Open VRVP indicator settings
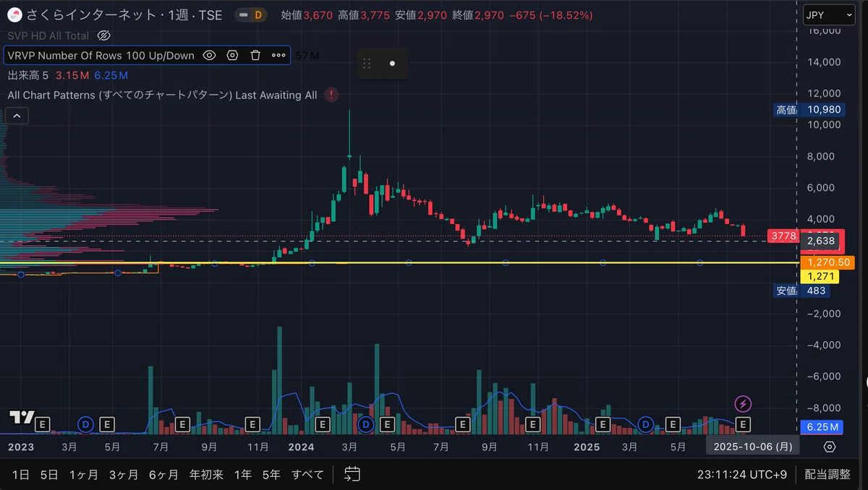Image resolution: width=868 pixels, height=490 pixels. click(232, 55)
